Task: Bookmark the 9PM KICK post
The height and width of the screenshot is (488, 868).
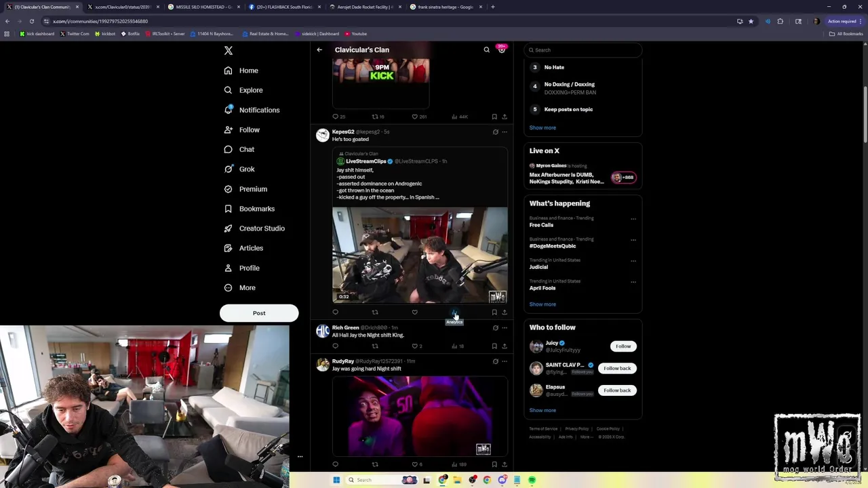Action: tap(494, 117)
